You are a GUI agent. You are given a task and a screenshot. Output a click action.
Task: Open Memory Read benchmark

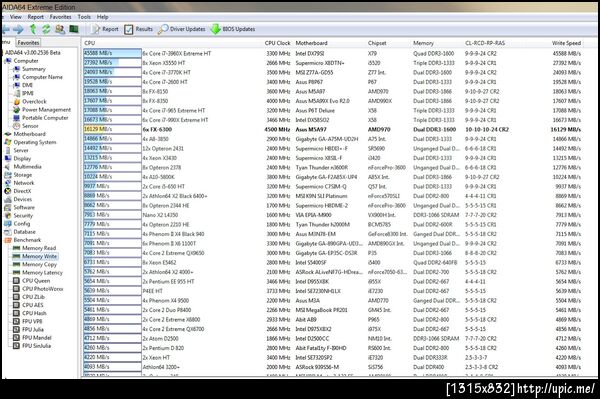[39, 248]
